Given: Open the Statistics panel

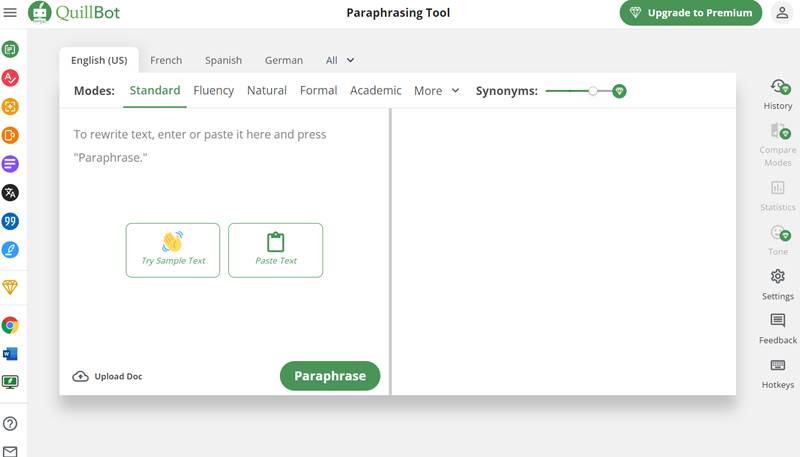Looking at the screenshot, I should tap(778, 196).
